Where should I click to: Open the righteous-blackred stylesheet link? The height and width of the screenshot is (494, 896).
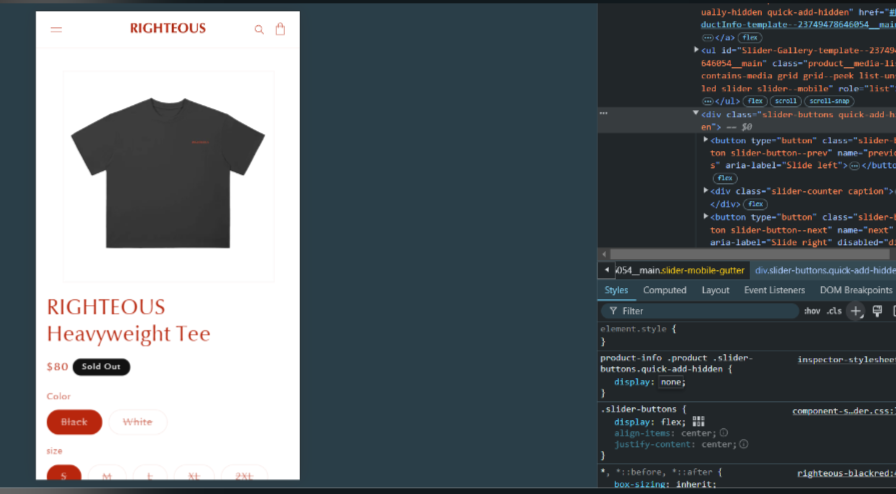[846, 473]
